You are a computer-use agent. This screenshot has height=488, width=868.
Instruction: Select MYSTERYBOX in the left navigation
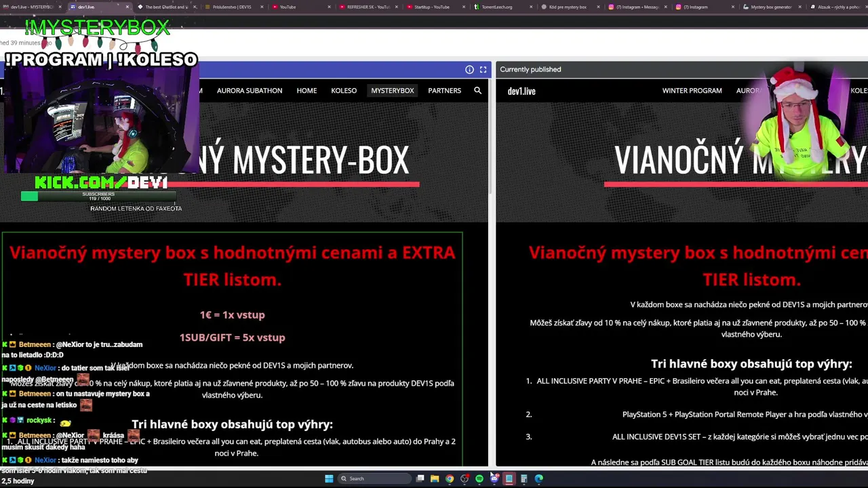(x=392, y=90)
